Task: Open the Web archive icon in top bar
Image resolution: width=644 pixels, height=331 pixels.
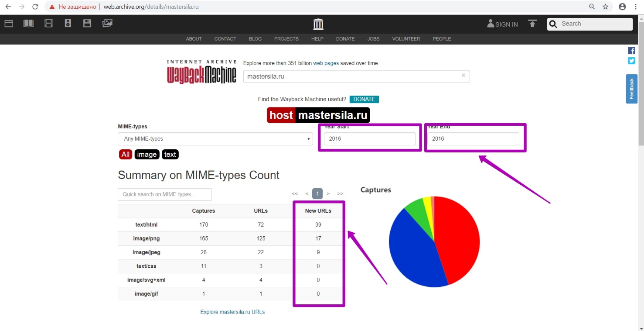Action: (9, 24)
